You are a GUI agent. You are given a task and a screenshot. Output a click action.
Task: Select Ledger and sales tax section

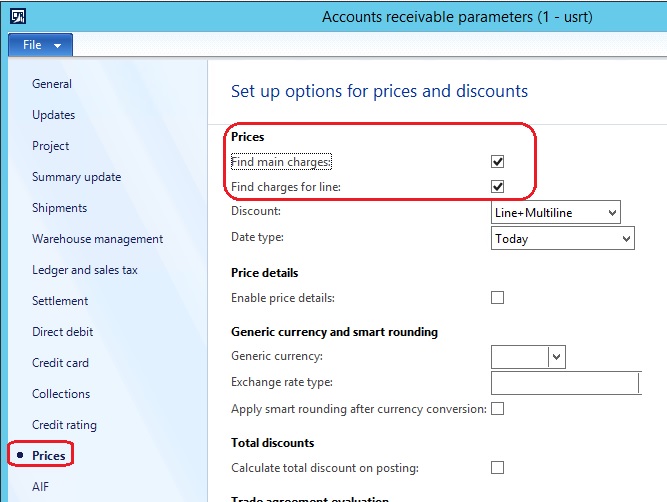coord(85,270)
